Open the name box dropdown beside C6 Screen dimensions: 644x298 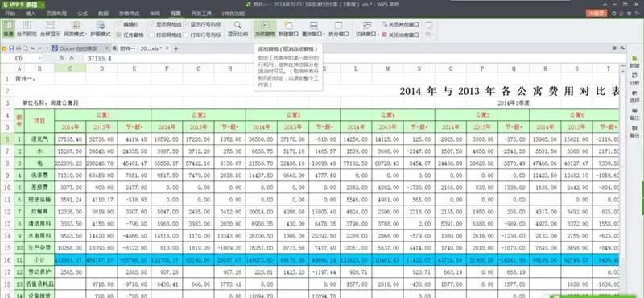pyautogui.click(x=39, y=58)
